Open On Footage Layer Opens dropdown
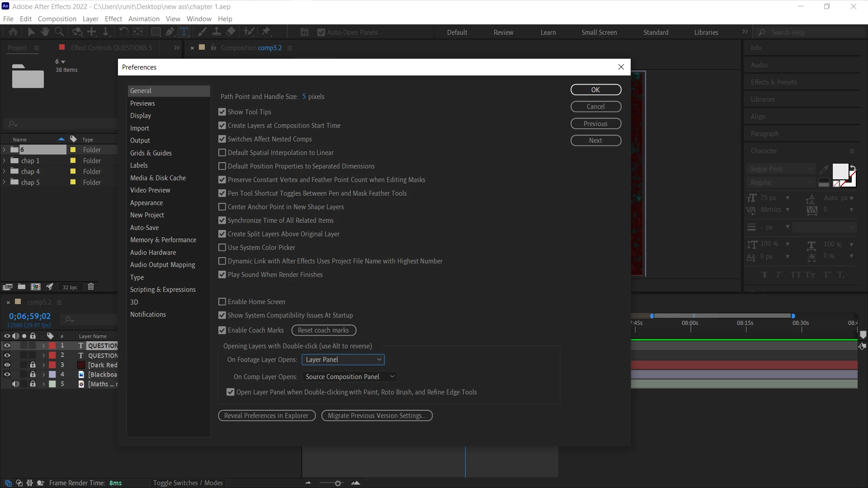 [x=343, y=359]
